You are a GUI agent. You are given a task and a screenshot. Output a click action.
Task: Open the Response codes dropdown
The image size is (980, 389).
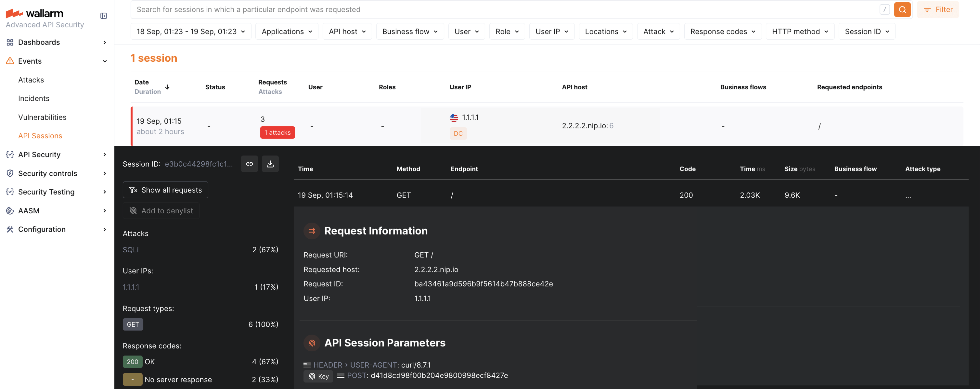click(722, 31)
